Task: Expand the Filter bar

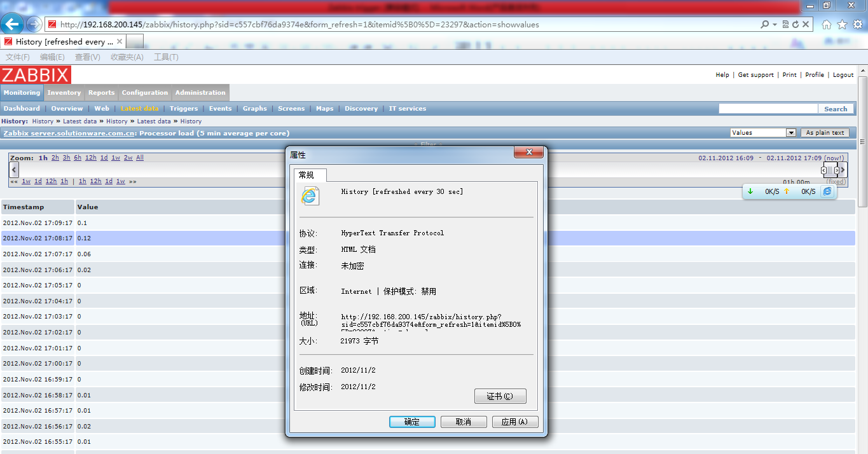Action: 429,145
